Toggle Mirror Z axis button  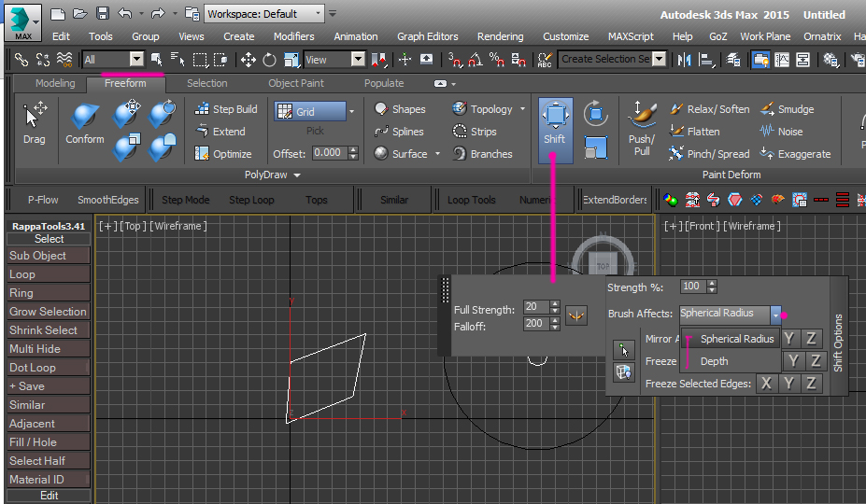(x=811, y=339)
